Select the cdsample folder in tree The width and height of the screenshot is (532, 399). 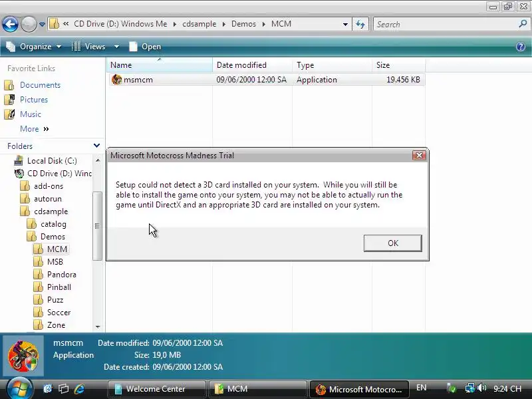pos(51,211)
